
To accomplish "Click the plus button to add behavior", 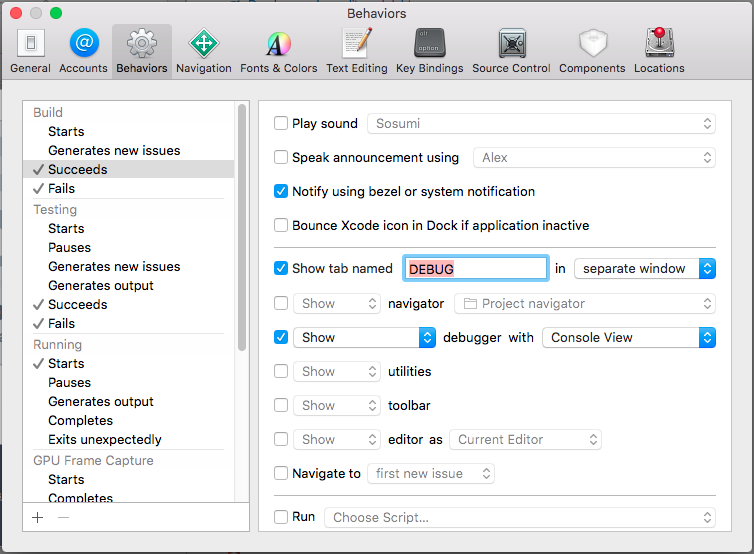I will [38, 517].
